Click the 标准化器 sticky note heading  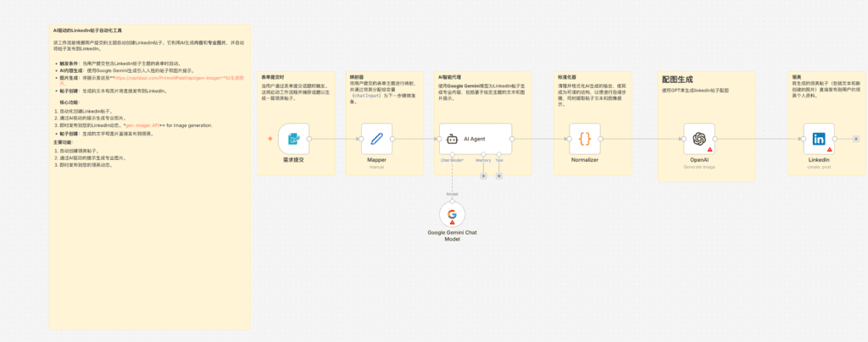tap(567, 75)
